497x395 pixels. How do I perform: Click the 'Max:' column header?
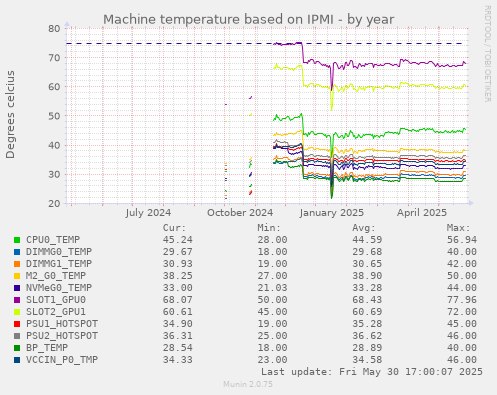(458, 228)
